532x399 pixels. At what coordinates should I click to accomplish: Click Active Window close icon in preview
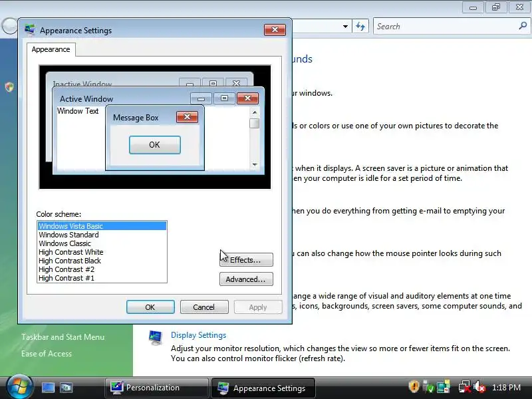tap(247, 98)
